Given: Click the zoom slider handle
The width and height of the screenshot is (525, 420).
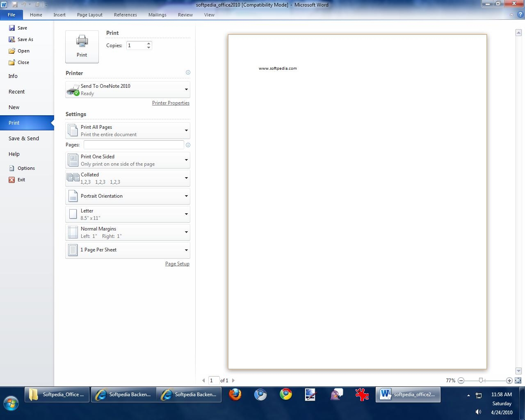Looking at the screenshot, I should pyautogui.click(x=481, y=381).
